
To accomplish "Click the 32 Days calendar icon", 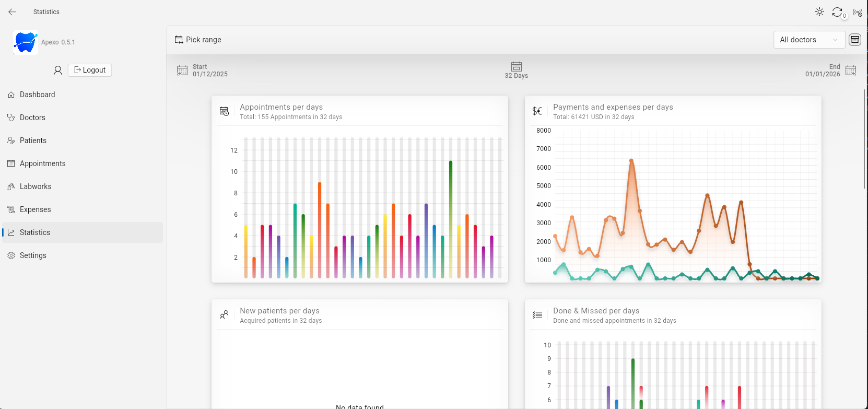I will click(x=517, y=66).
